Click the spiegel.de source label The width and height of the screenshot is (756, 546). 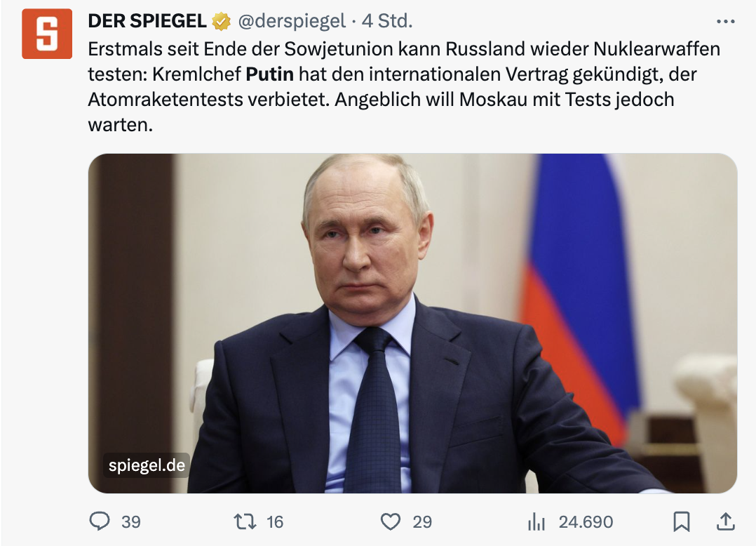click(147, 465)
